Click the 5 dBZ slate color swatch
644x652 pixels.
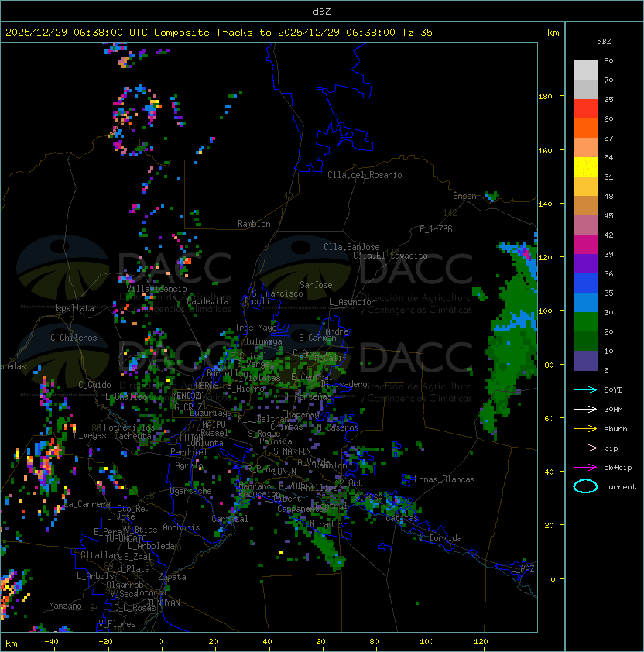click(x=585, y=361)
